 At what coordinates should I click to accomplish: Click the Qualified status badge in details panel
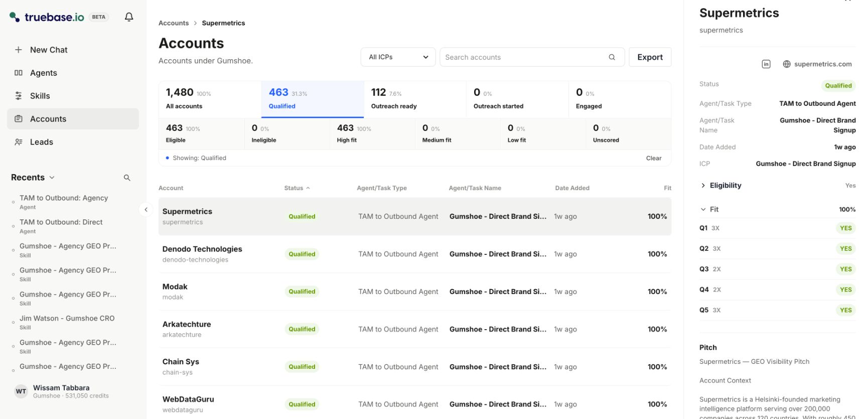coord(838,86)
